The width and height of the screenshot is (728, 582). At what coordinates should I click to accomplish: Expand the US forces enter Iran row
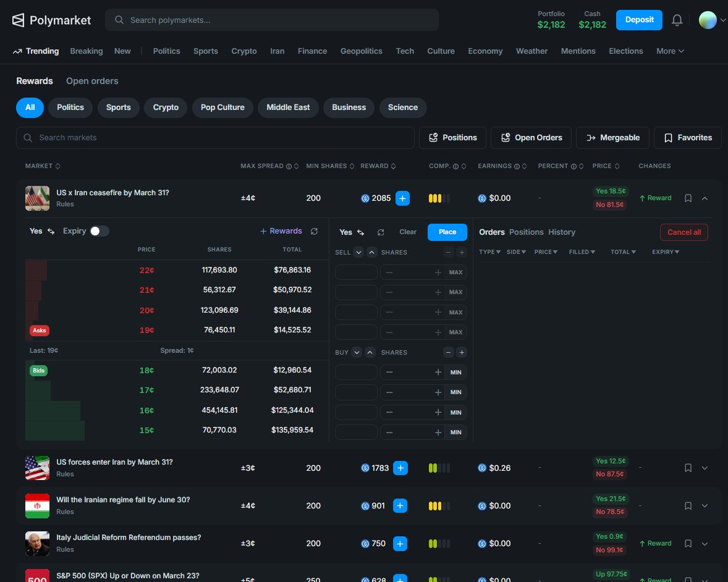(x=705, y=468)
